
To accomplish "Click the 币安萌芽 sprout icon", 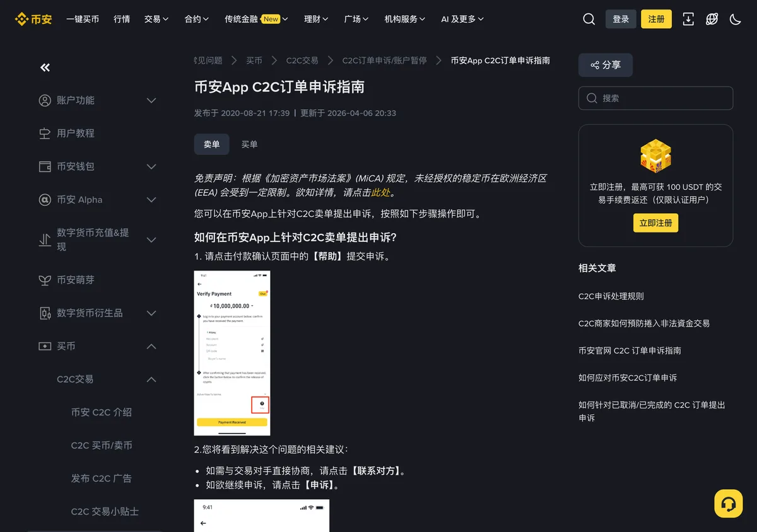I will (x=45, y=280).
